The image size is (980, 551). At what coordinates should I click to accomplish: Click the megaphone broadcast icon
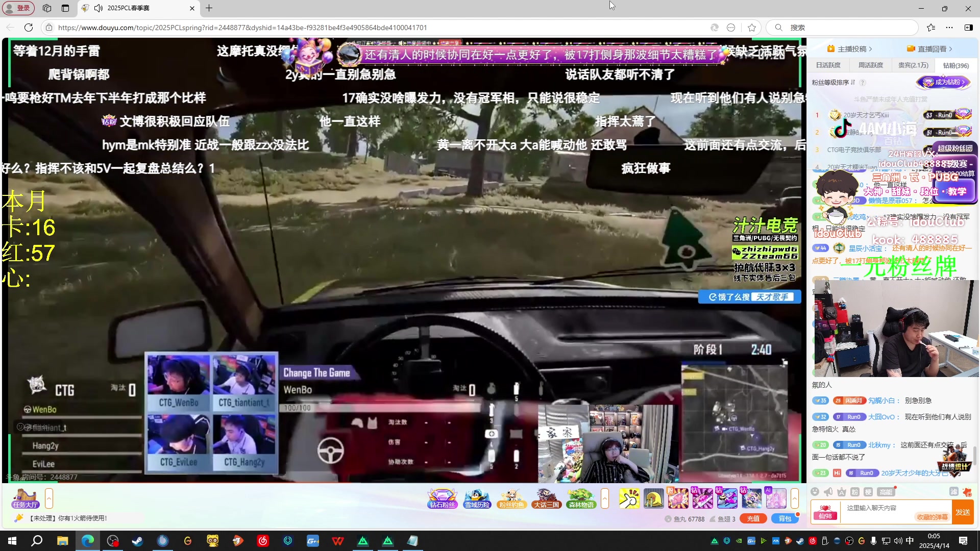tap(828, 492)
